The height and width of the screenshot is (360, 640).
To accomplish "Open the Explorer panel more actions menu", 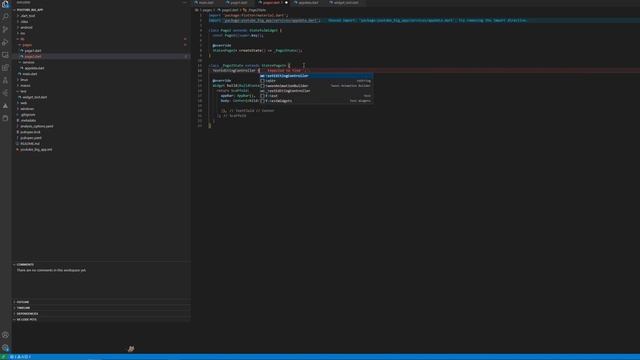I will pyautogui.click(x=185, y=2).
